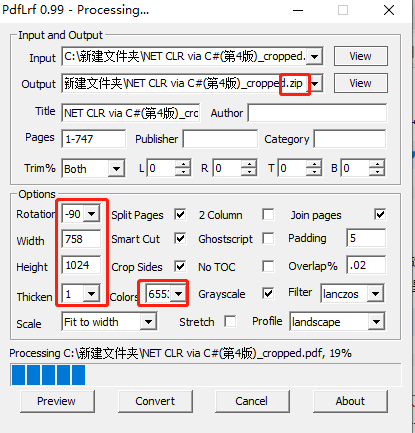The image size is (415, 433).
Task: Decrease the R trim value
Action: pyautogui.click(x=249, y=172)
